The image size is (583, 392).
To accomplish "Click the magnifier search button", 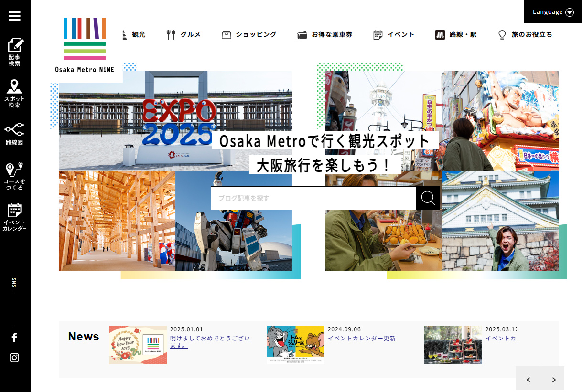I will pos(428,198).
